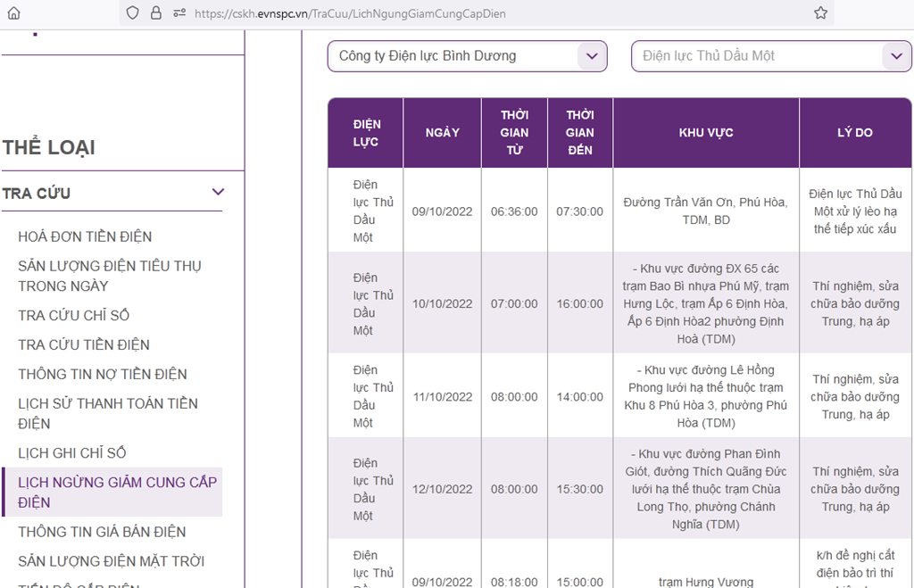Select THÔNG TIN NỢ TIỀN ĐIỆN
Viewport: 914px width, 588px height.
pyautogui.click(x=103, y=374)
